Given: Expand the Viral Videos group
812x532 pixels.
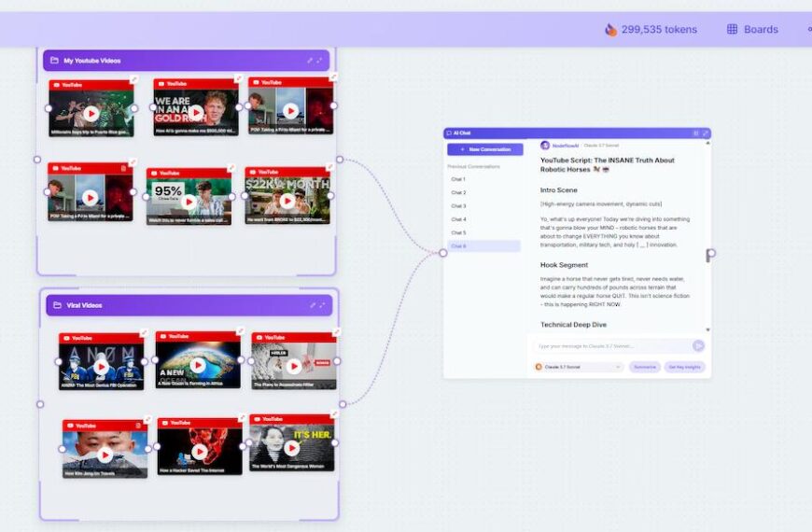Looking at the screenshot, I should coord(322,305).
